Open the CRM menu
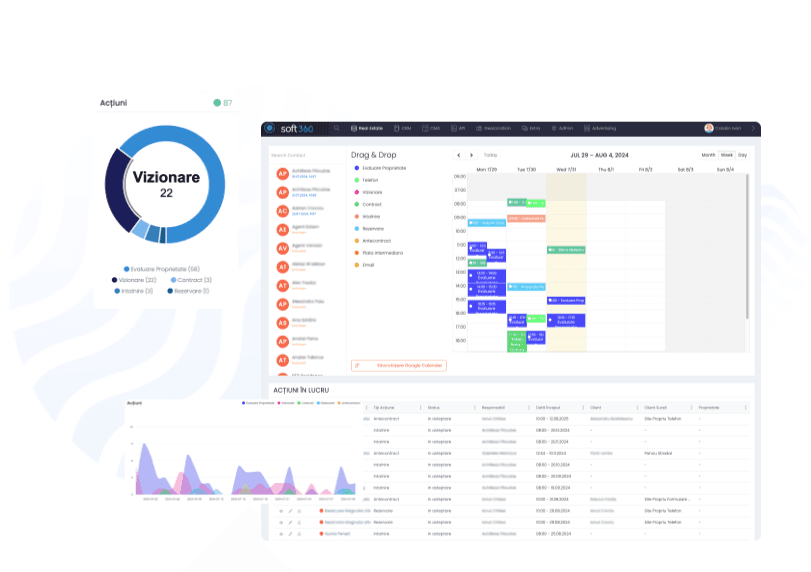 [x=402, y=128]
